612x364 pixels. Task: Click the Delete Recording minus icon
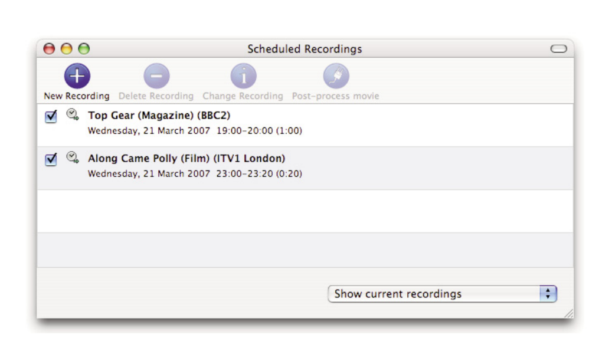pos(156,76)
